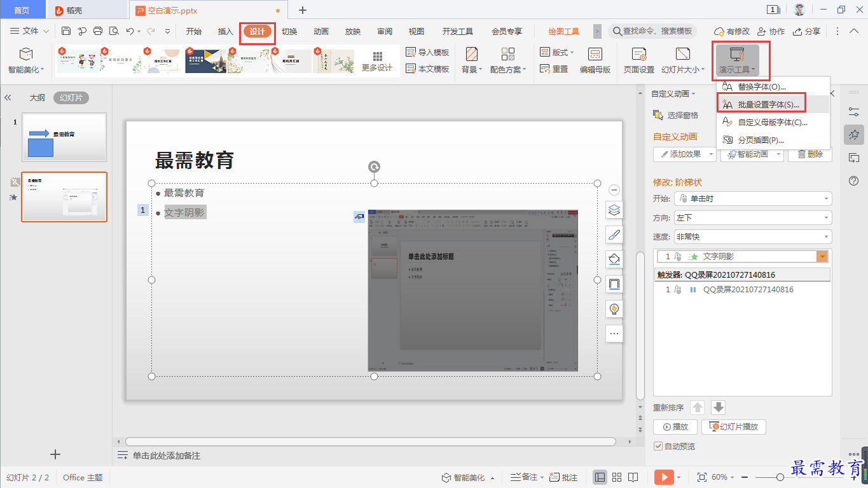Collapse the slide panel chevron

tap(8, 98)
